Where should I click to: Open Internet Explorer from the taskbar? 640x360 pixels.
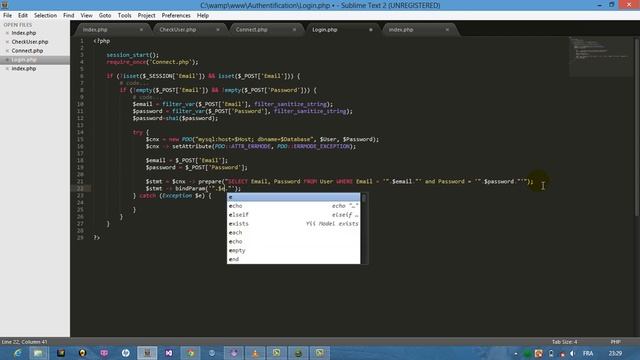(17, 353)
